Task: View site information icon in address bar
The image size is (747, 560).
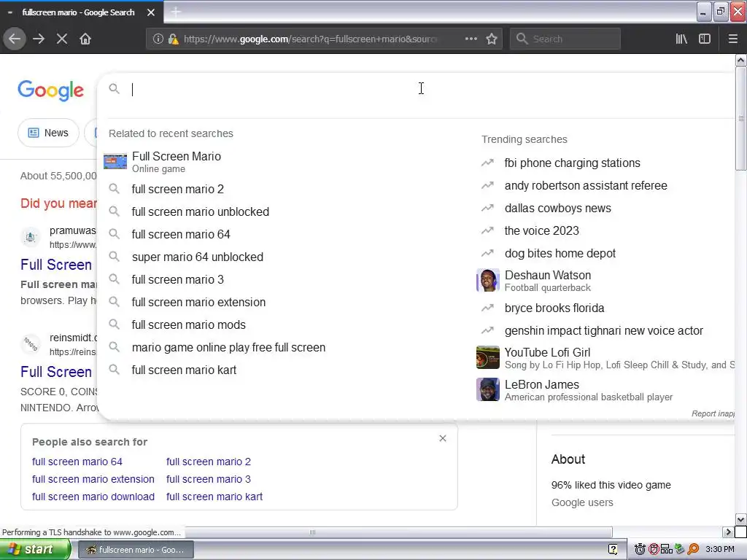Action: [x=158, y=39]
